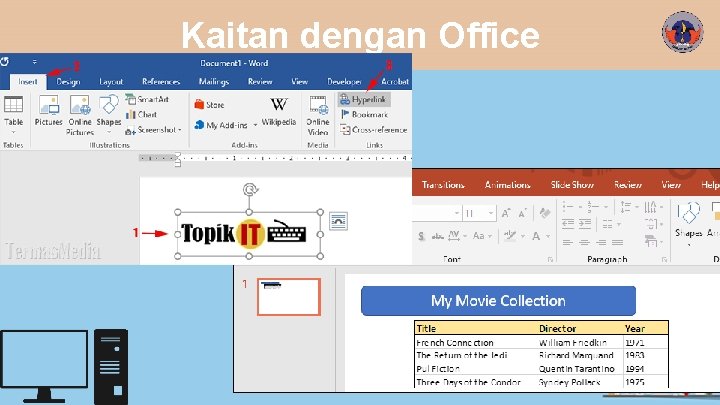Open Shapes gallery in PowerPoint
The image size is (720, 405).
(688, 224)
